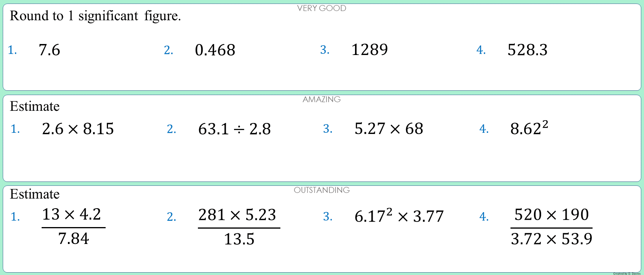Select the expression 2.6 × 8.15
Image resolution: width=644 pixels, height=275 pixels.
[78, 129]
